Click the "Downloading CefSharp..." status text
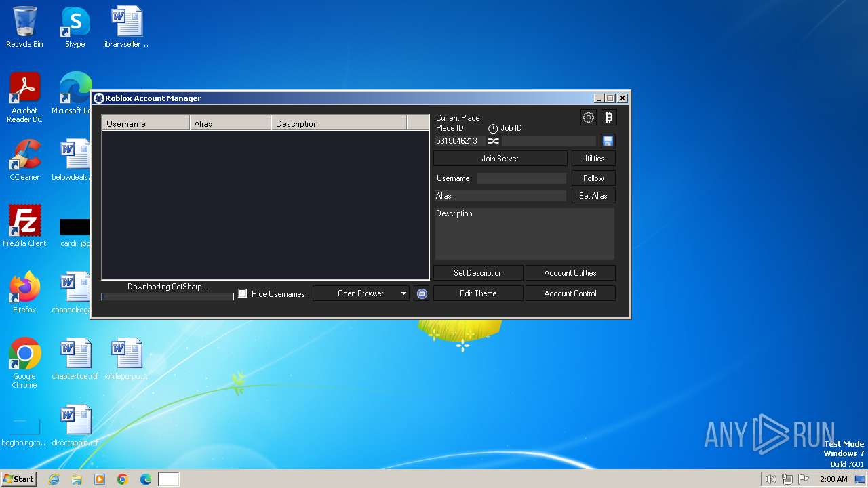 coord(167,287)
